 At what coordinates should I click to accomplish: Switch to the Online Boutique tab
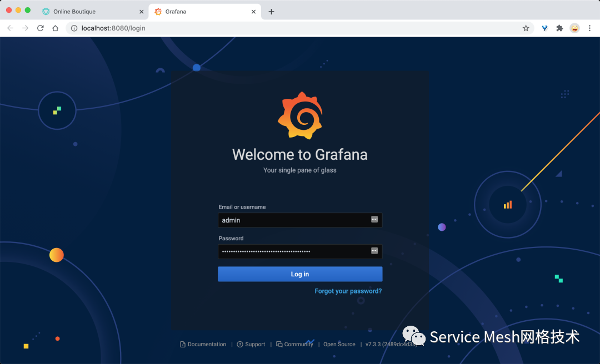[92, 12]
